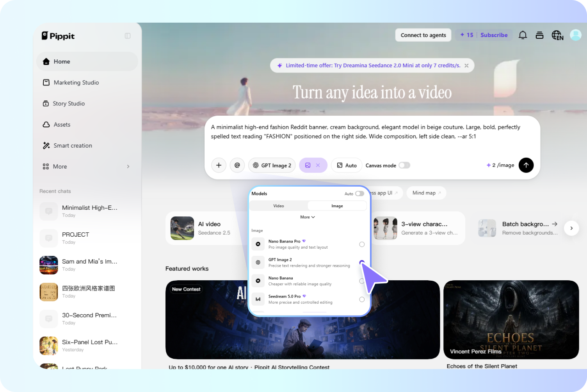Toggle the Auto switch in Models panel
Viewport: 587px width, 392px height.
click(359, 194)
